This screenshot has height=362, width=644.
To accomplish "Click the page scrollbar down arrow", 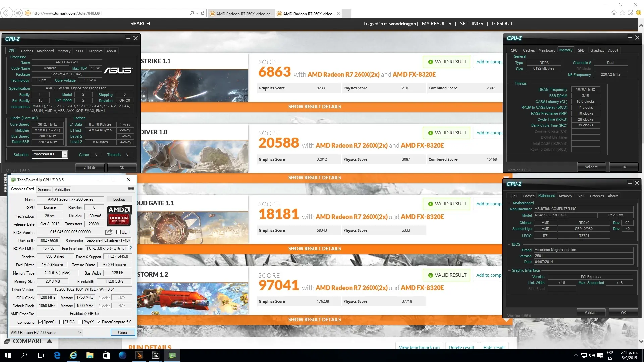I will (641, 342).
